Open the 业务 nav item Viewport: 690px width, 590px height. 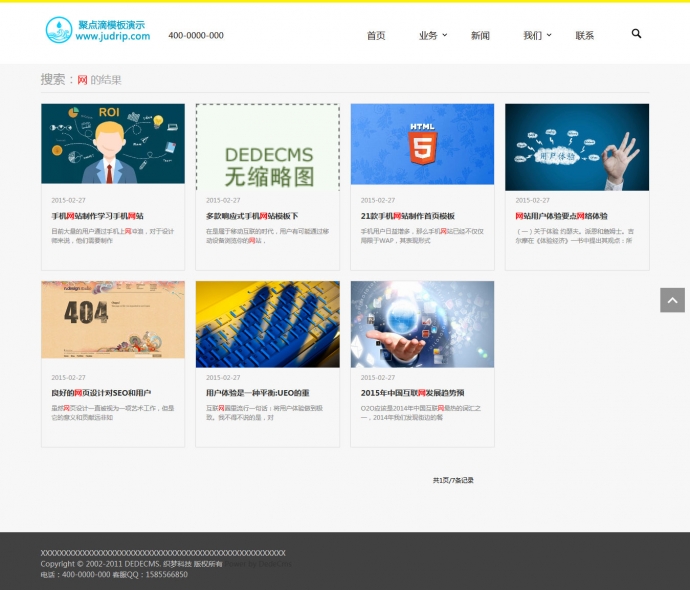428,36
